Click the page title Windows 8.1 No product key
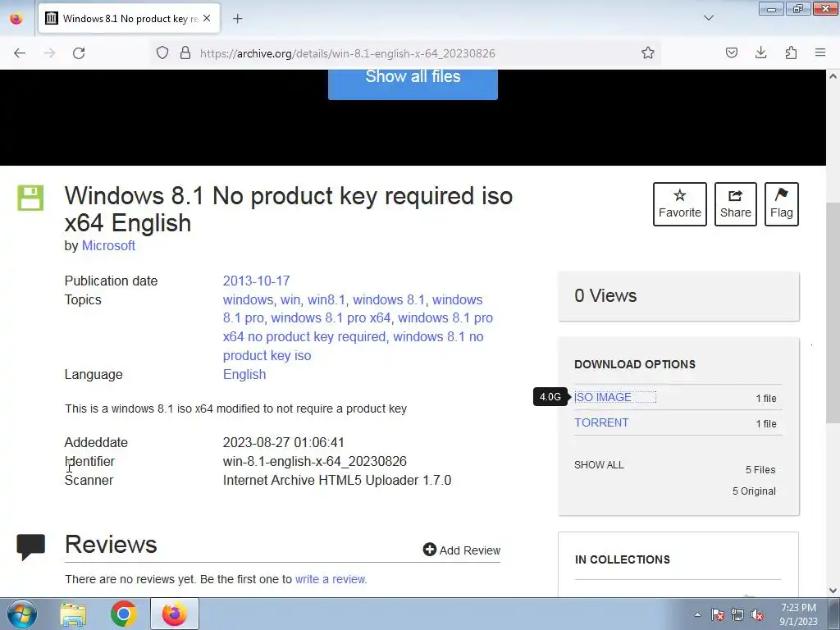This screenshot has height=630, width=840. (289, 209)
